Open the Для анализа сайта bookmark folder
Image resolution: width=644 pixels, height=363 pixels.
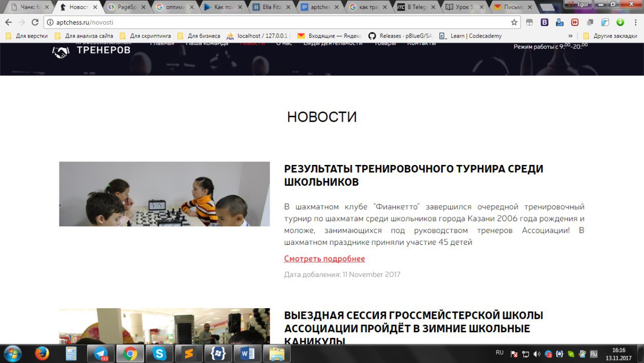click(84, 36)
